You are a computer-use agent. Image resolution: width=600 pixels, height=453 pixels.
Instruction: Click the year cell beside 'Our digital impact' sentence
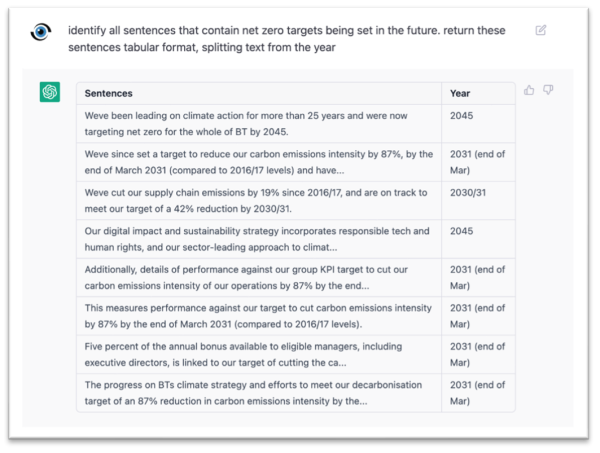point(464,231)
